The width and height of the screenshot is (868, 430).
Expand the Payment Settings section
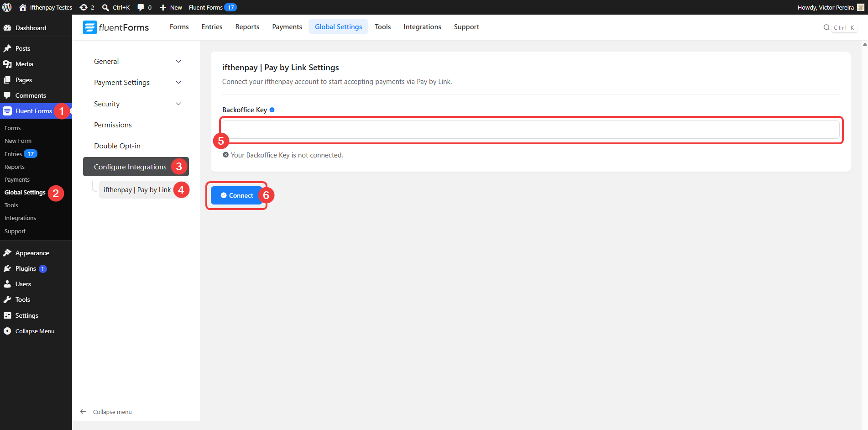click(137, 83)
